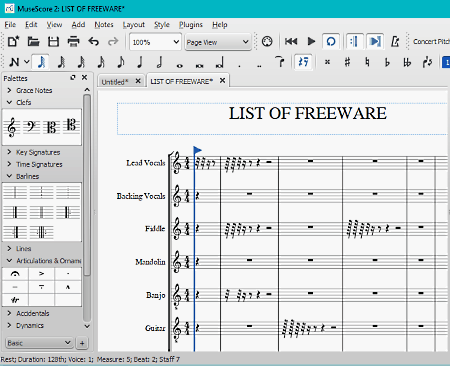
Task: Print the score
Action: pyautogui.click(x=74, y=42)
